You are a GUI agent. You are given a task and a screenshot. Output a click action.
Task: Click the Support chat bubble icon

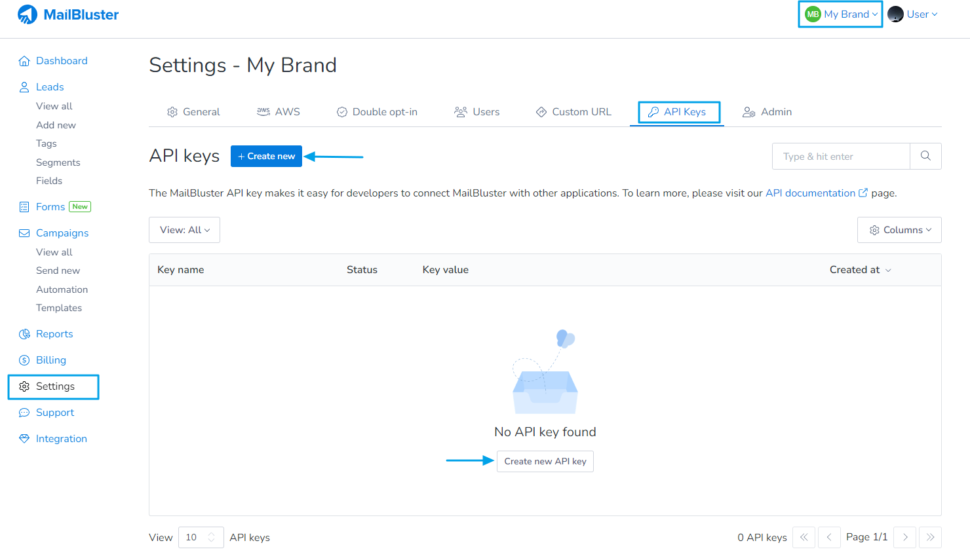24,413
